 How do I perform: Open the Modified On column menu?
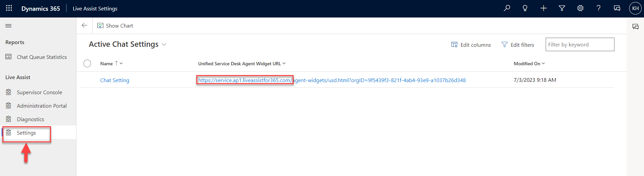[x=543, y=63]
